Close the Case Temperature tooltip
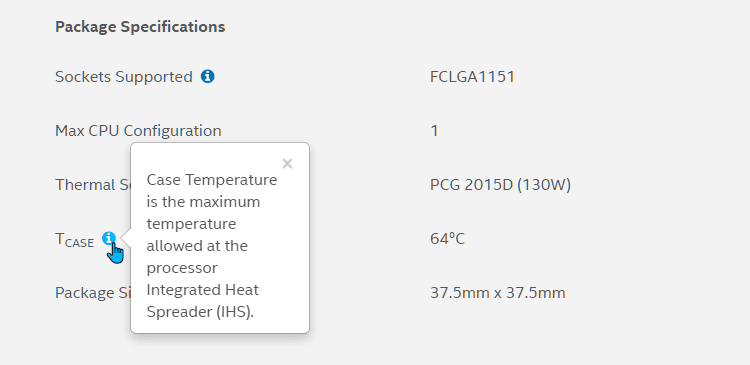Viewport: 750px width, 365px height. 287,164
